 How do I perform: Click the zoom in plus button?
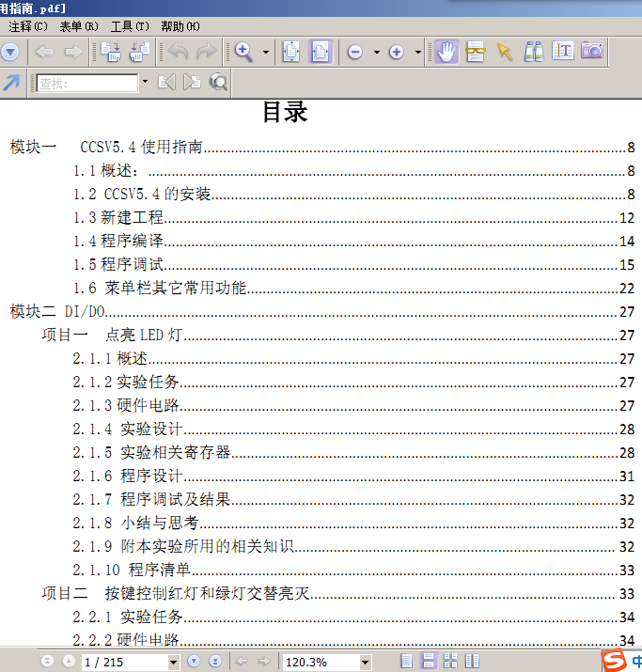coord(397,53)
